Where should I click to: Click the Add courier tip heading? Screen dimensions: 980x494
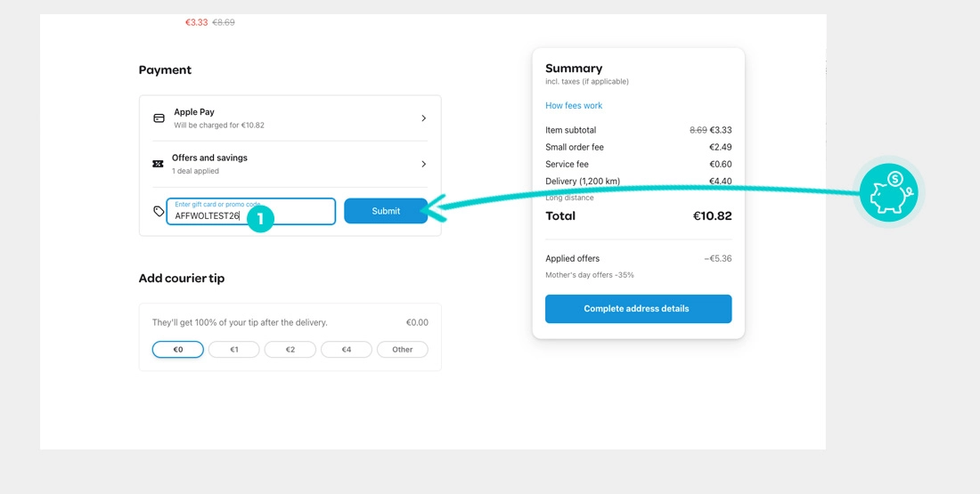click(181, 278)
